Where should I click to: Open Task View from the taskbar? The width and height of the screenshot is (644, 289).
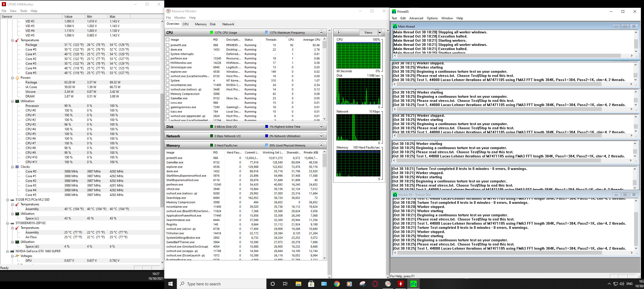pyautogui.click(x=285, y=284)
